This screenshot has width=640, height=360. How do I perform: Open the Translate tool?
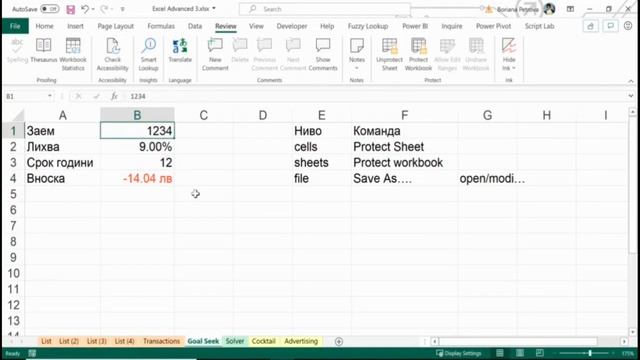click(x=180, y=51)
